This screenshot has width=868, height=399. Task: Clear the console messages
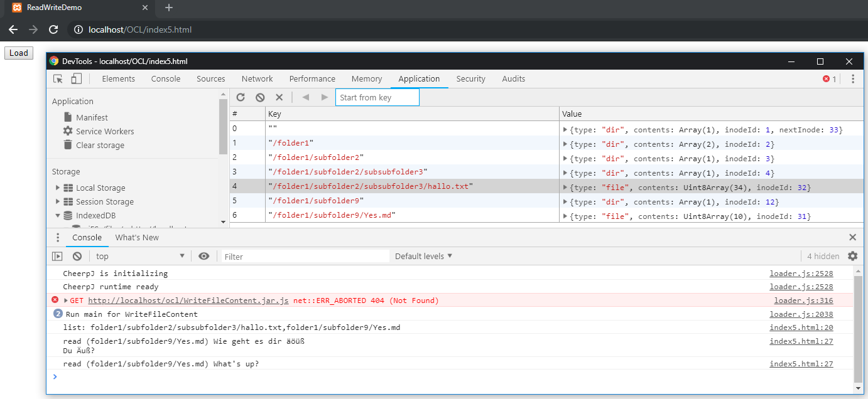tap(77, 256)
